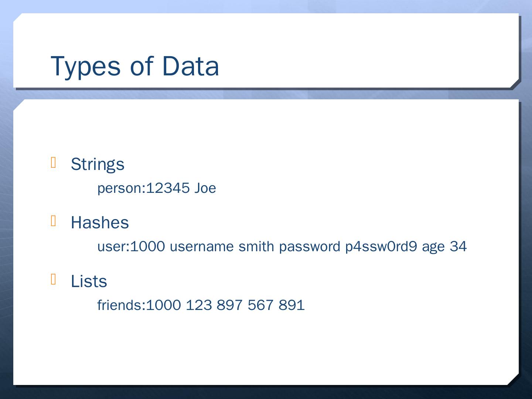Click the bullet marker beside Lists
This screenshot has height=399, width=532.
54,279
